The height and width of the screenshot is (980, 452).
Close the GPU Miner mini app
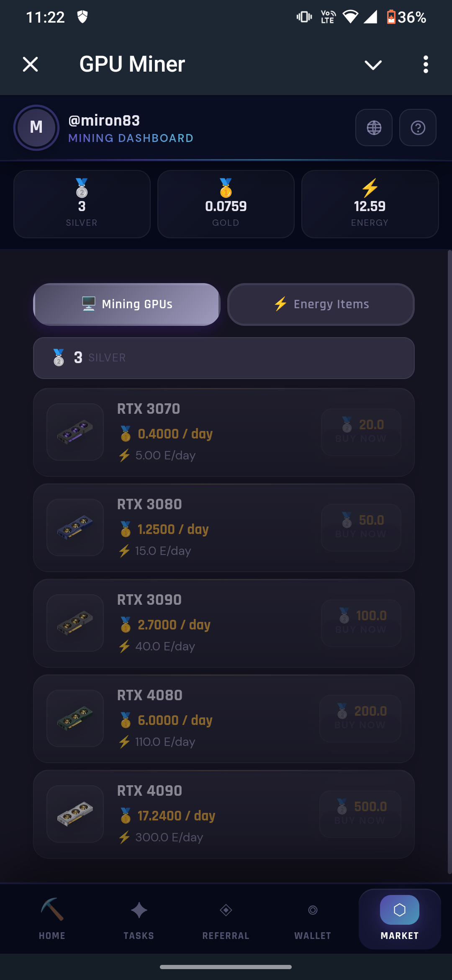pos(31,64)
